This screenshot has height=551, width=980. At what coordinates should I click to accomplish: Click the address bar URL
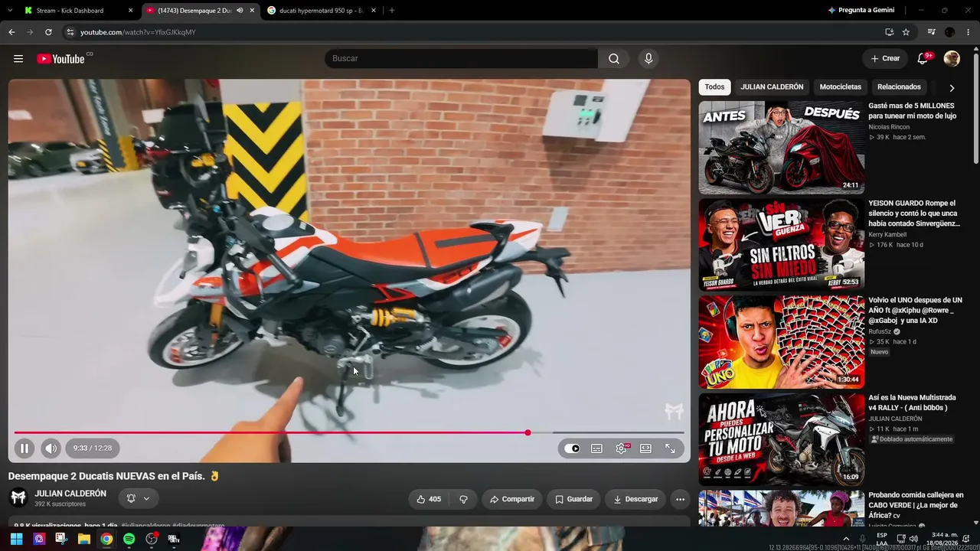pos(138,32)
